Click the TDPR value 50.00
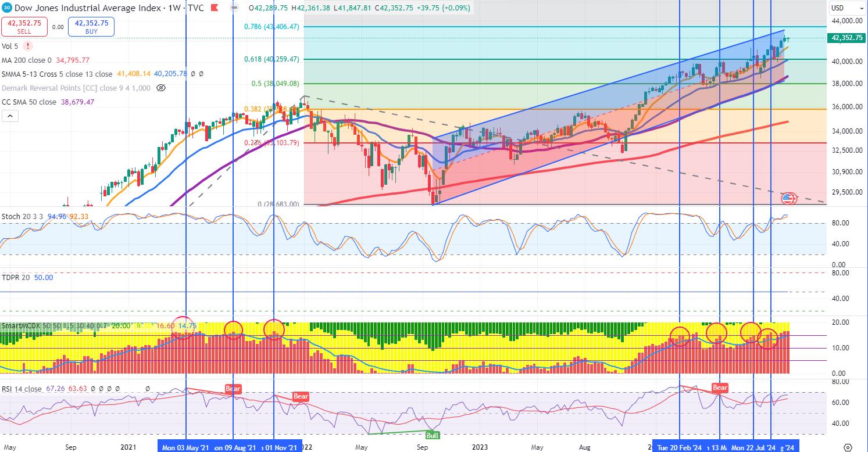Screen dimensions: 868x452 [x=44, y=278]
